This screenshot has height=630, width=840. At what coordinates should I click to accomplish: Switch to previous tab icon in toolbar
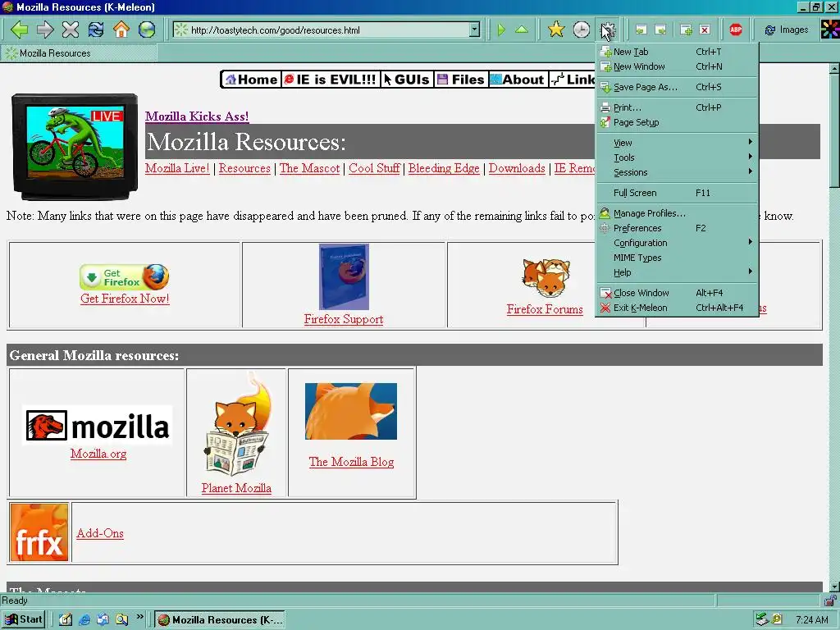641,30
